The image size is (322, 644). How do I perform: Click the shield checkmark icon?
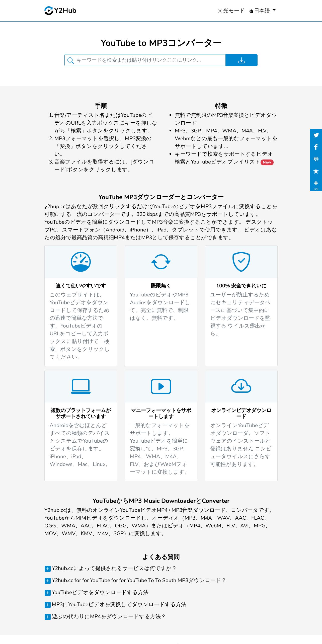pos(241,262)
